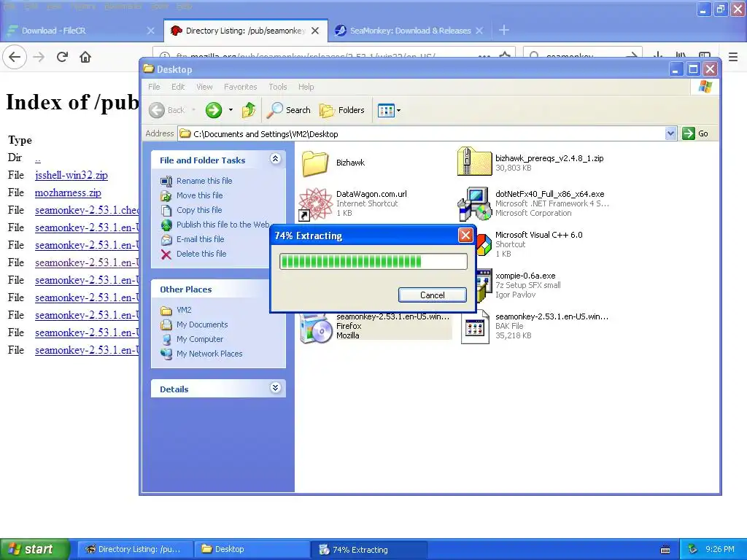The height and width of the screenshot is (560, 747).
Task: Open mozharness.zip link in browser
Action: click(68, 192)
